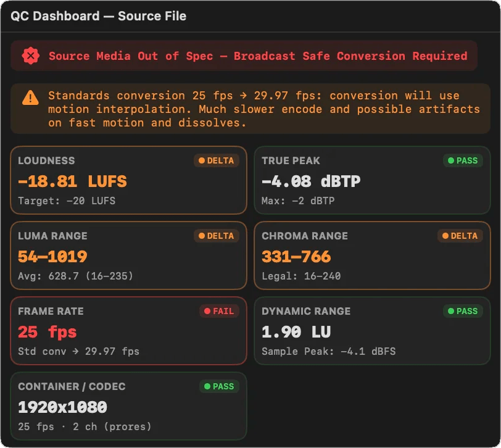This screenshot has width=501, height=448.
Task: Click the Chroma Range DELTA badge
Action: click(x=460, y=236)
